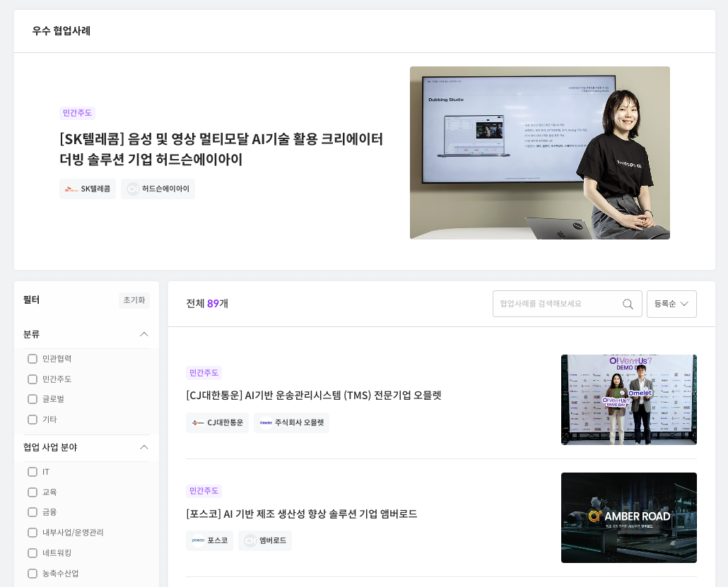Open the Dubbing Studio featured photo

pyautogui.click(x=539, y=153)
